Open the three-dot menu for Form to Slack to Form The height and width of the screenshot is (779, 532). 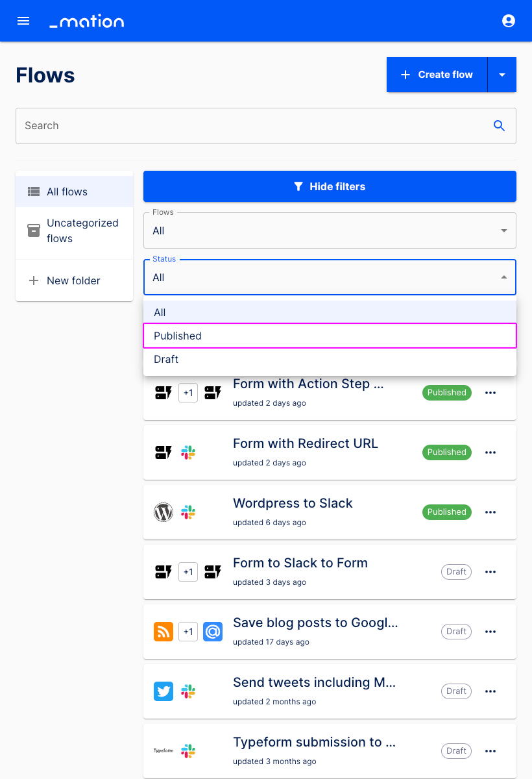(x=490, y=572)
